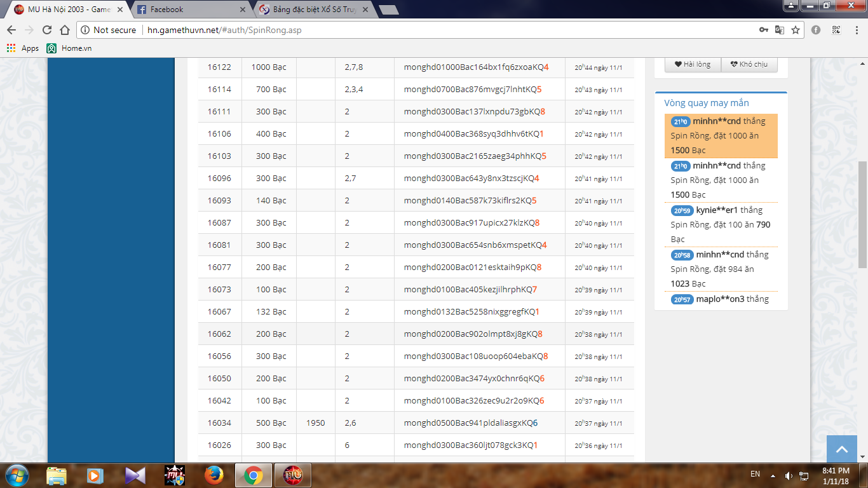The height and width of the screenshot is (488, 868).
Task: Click the code monghd0500Bac941pldaliasgxKQ6
Action: coord(471,423)
